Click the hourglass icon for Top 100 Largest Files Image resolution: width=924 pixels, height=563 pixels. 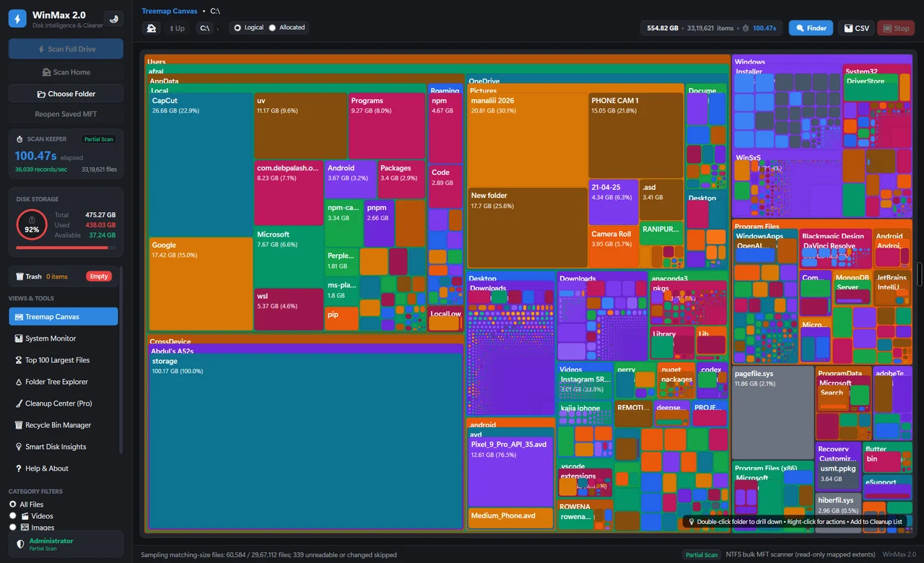pyautogui.click(x=19, y=360)
